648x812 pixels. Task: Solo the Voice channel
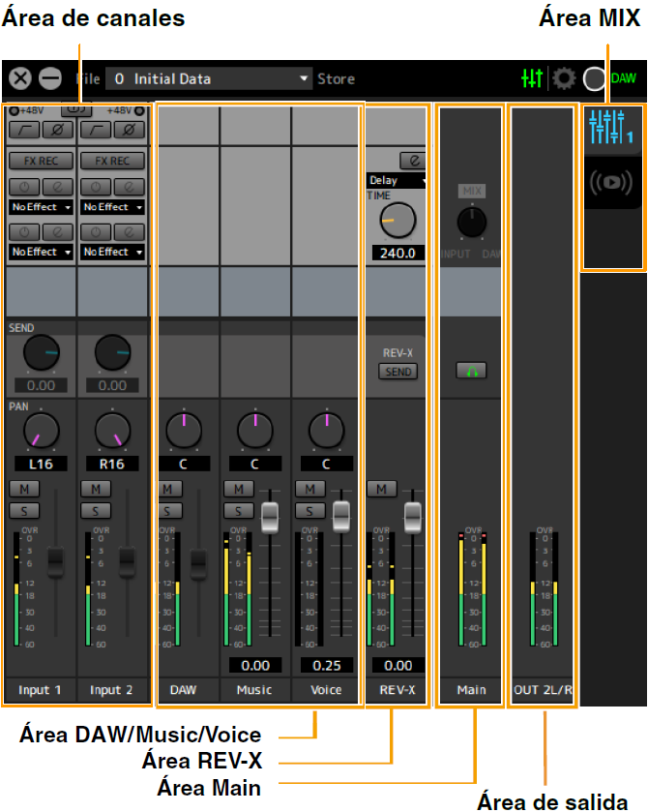tap(309, 510)
